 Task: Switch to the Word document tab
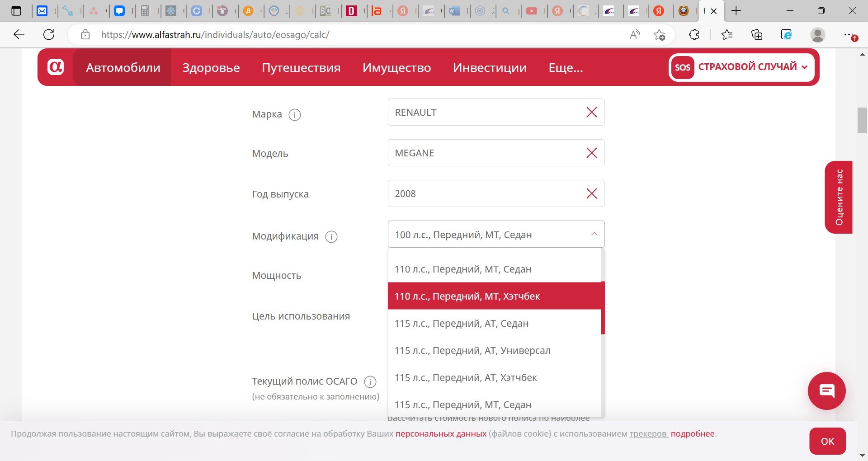click(x=454, y=11)
